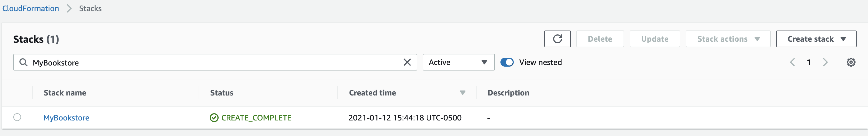This screenshot has width=868, height=136.
Task: Open the Active filter dropdown
Action: [459, 62]
